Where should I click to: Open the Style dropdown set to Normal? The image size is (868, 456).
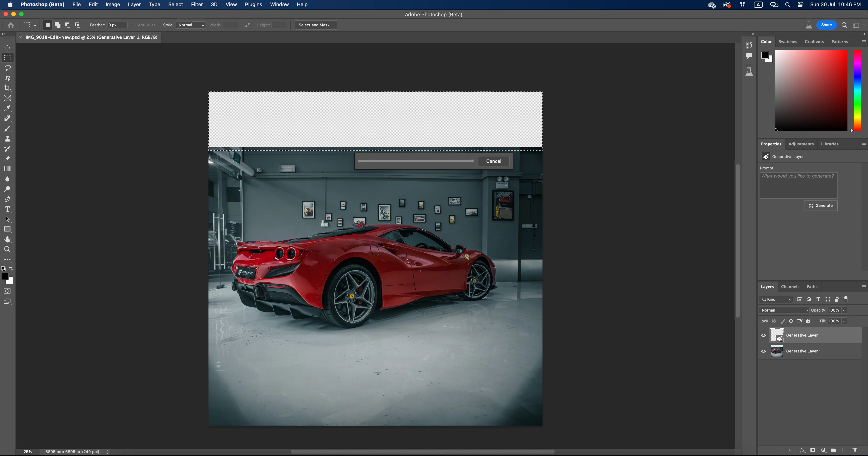point(191,25)
